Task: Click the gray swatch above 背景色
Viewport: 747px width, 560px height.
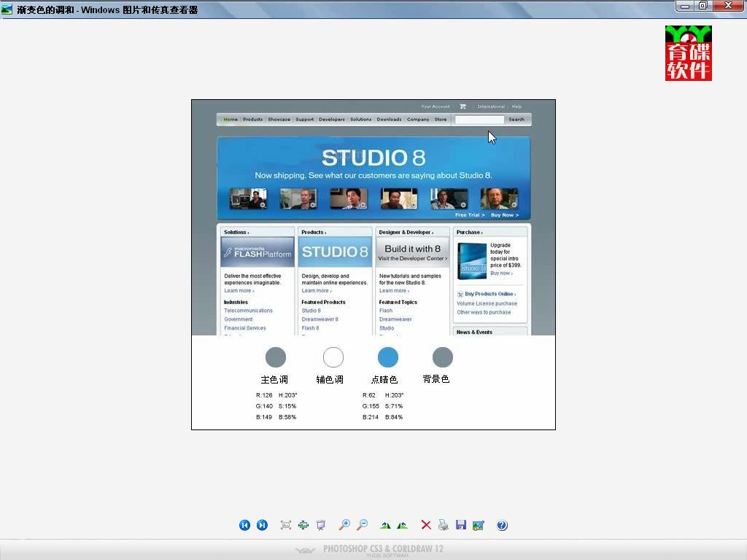Action: (443, 357)
